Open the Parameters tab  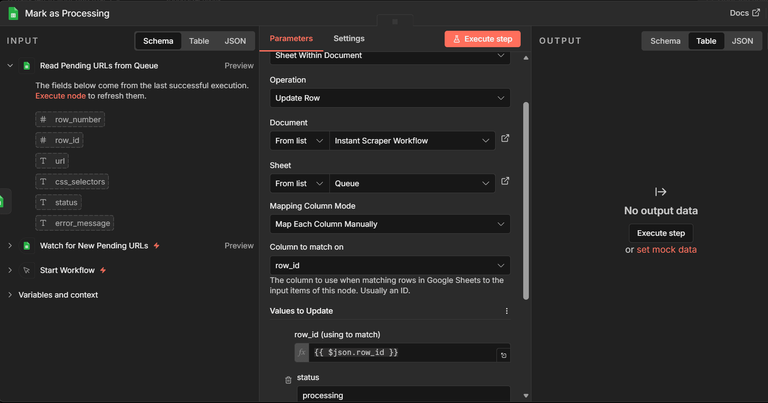point(291,38)
